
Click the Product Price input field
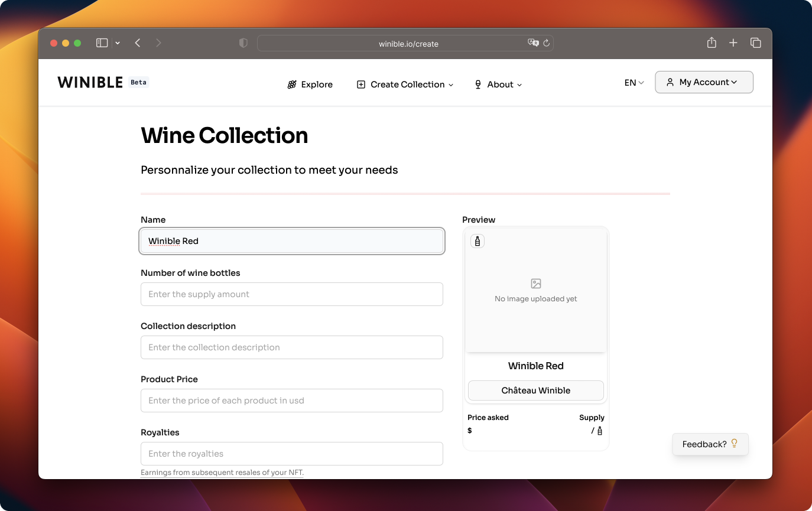click(x=292, y=401)
